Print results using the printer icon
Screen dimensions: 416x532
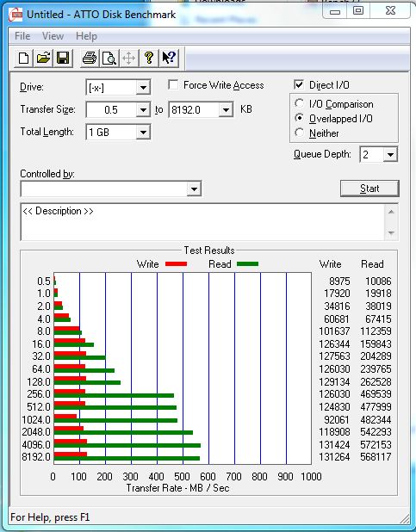[x=90, y=58]
